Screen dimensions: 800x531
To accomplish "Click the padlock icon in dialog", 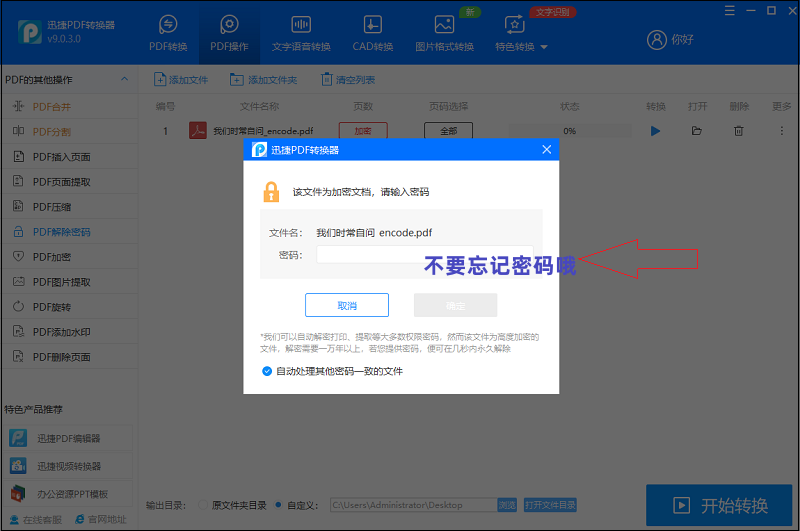I will pyautogui.click(x=271, y=192).
